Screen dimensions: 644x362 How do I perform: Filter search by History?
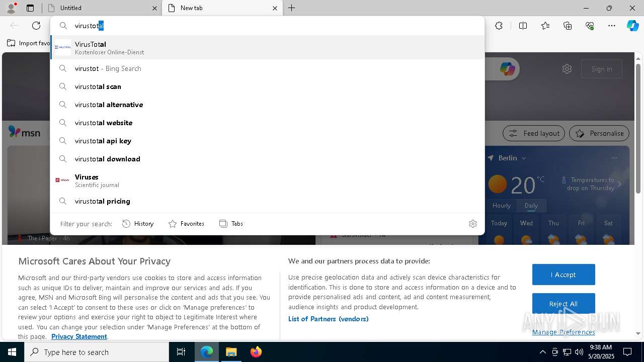[138, 224]
